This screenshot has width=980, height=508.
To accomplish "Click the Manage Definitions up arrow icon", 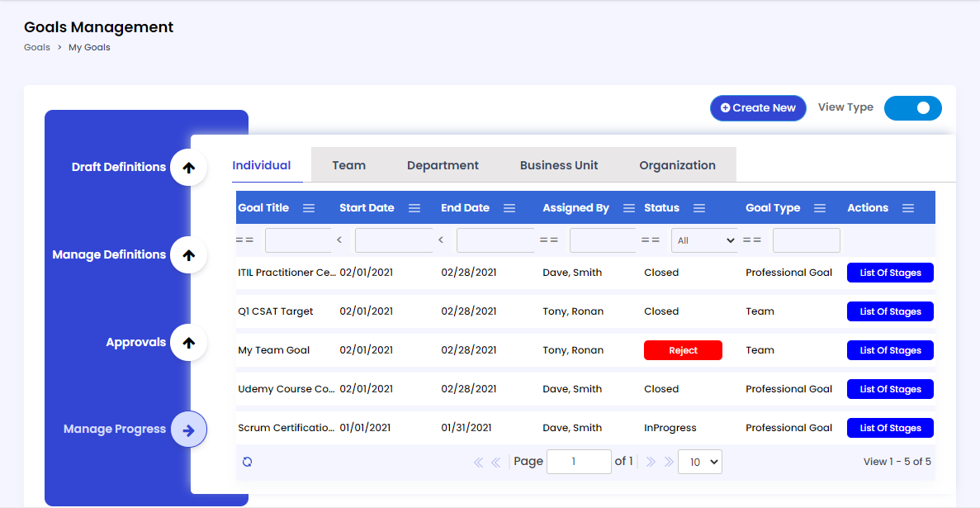I will 188,255.
